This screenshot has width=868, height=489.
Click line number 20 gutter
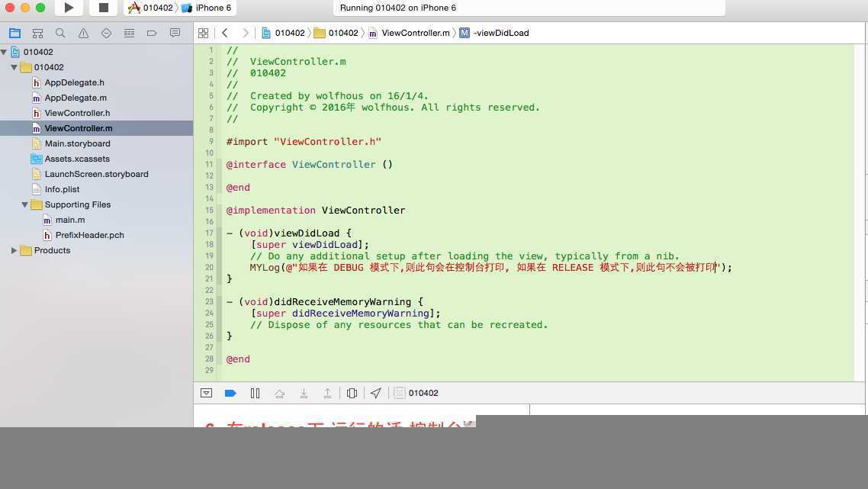(x=209, y=268)
